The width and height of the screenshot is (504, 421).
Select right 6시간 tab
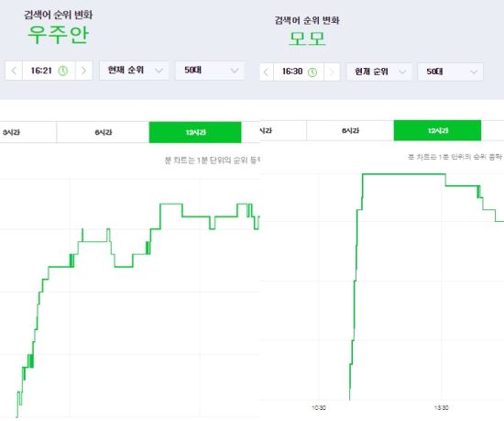point(350,130)
